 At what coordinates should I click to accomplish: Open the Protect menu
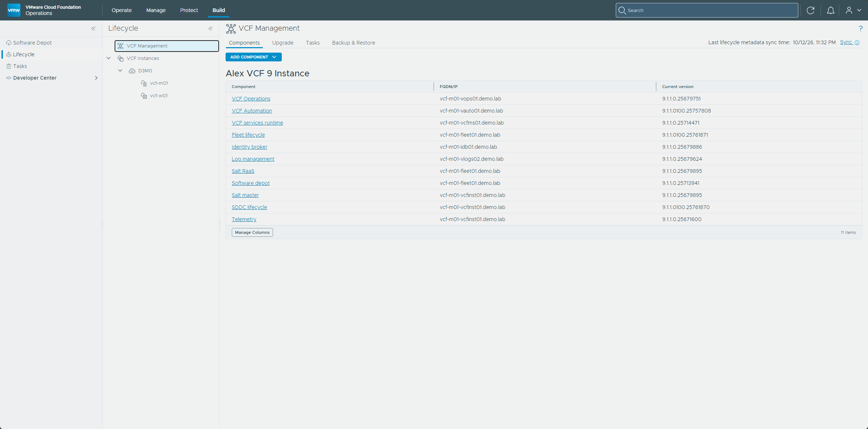[x=189, y=10]
